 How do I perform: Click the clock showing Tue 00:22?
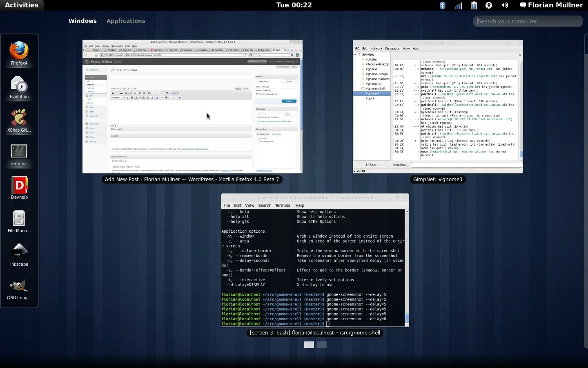pos(294,5)
